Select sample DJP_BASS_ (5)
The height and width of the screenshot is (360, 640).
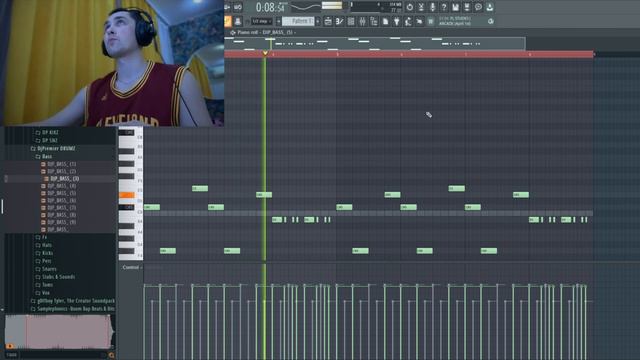tap(58, 193)
